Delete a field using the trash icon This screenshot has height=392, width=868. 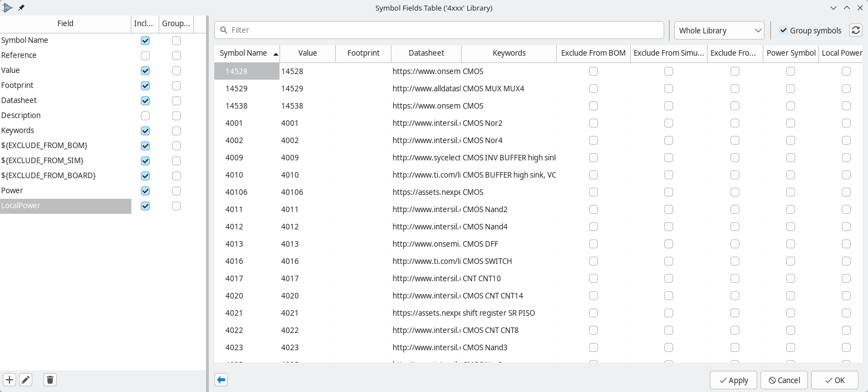click(x=50, y=379)
